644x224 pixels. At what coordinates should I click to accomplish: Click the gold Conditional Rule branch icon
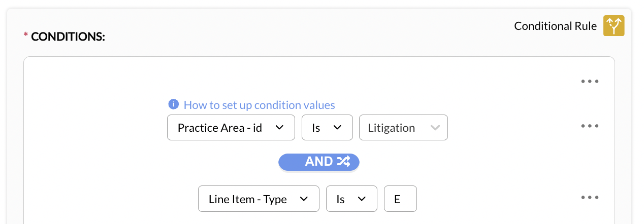click(x=614, y=26)
